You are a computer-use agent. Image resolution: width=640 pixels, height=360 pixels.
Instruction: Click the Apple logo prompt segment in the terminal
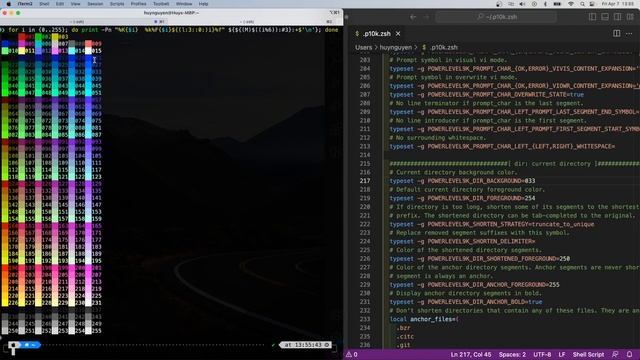point(14,345)
